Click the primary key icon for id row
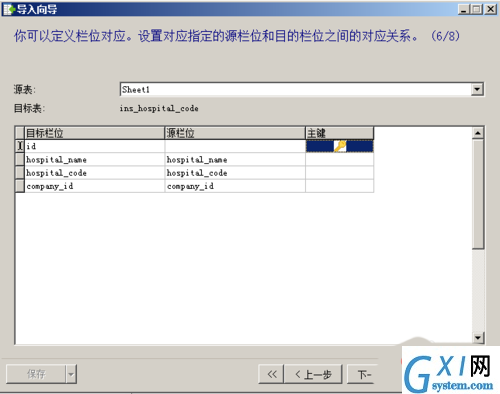 click(340, 146)
